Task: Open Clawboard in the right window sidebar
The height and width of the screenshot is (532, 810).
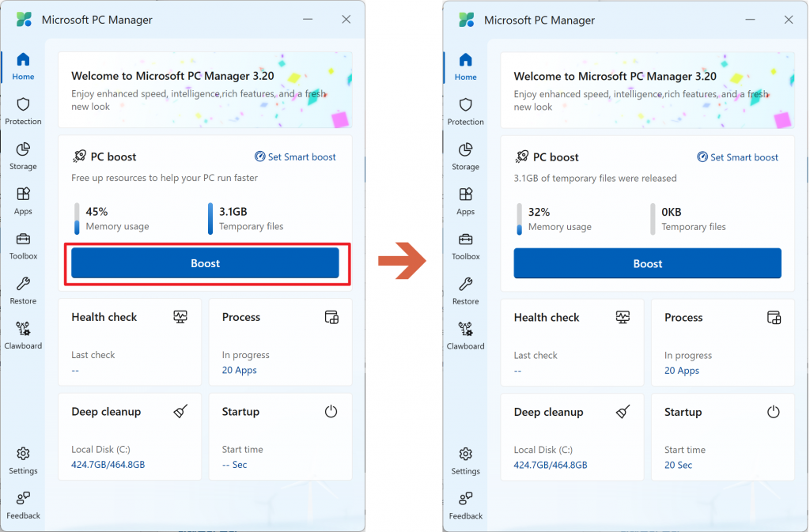Action: pos(465,337)
